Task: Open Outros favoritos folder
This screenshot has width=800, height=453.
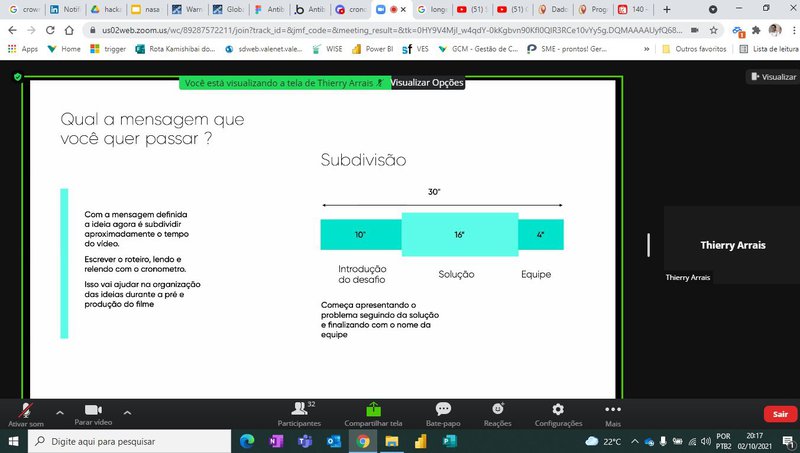Action: click(694, 49)
